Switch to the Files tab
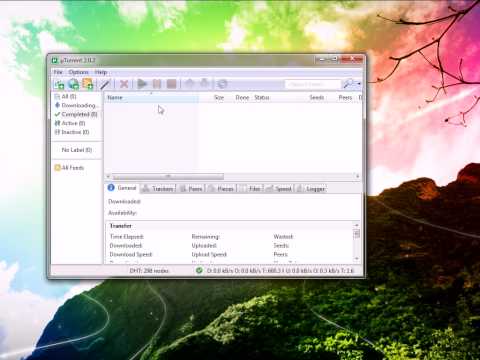480x360 pixels. point(251,189)
